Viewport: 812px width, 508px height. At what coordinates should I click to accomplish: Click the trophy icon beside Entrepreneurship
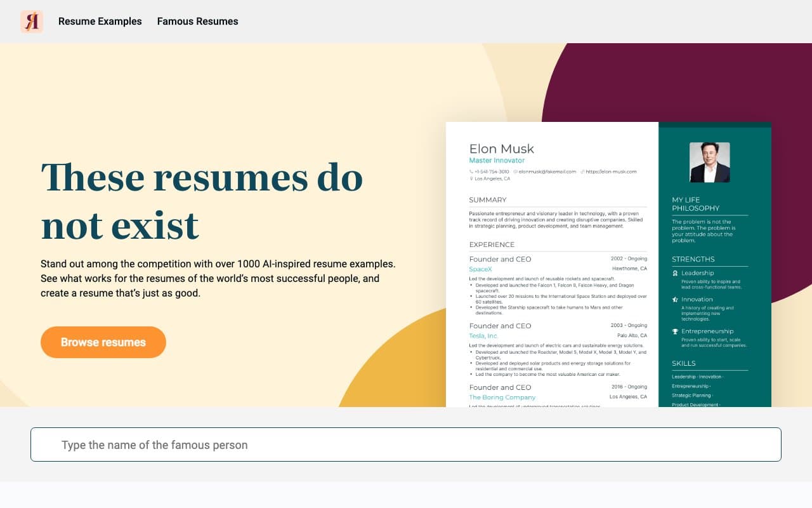pos(674,331)
